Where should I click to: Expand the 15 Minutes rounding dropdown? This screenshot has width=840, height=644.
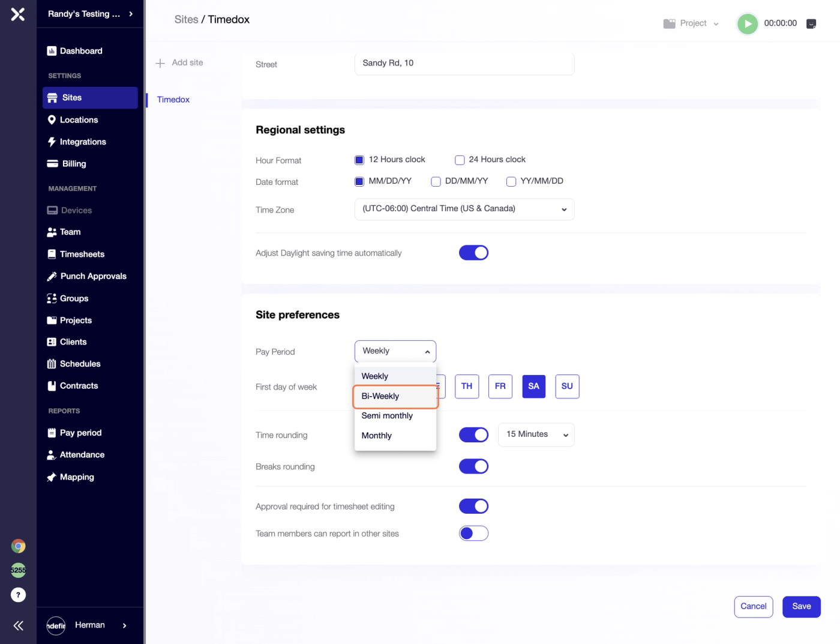point(536,435)
